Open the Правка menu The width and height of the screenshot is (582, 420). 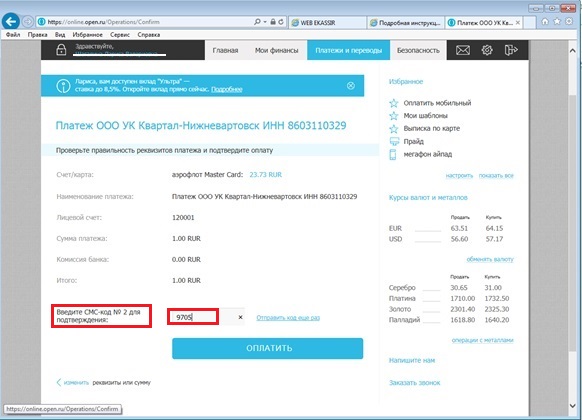pyautogui.click(x=37, y=35)
